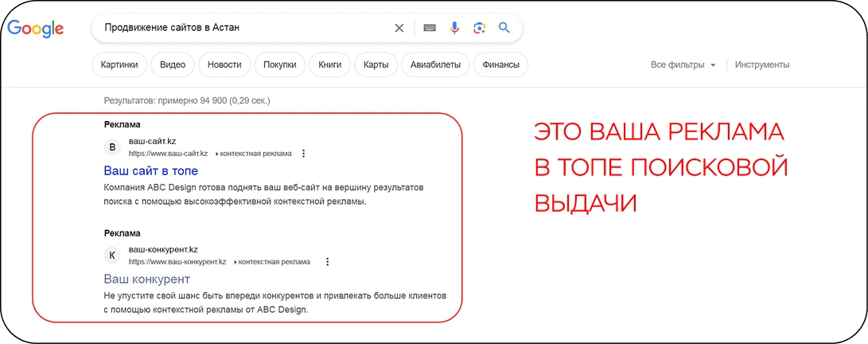Submit search with magnifier icon
The image size is (868, 344).
click(504, 28)
